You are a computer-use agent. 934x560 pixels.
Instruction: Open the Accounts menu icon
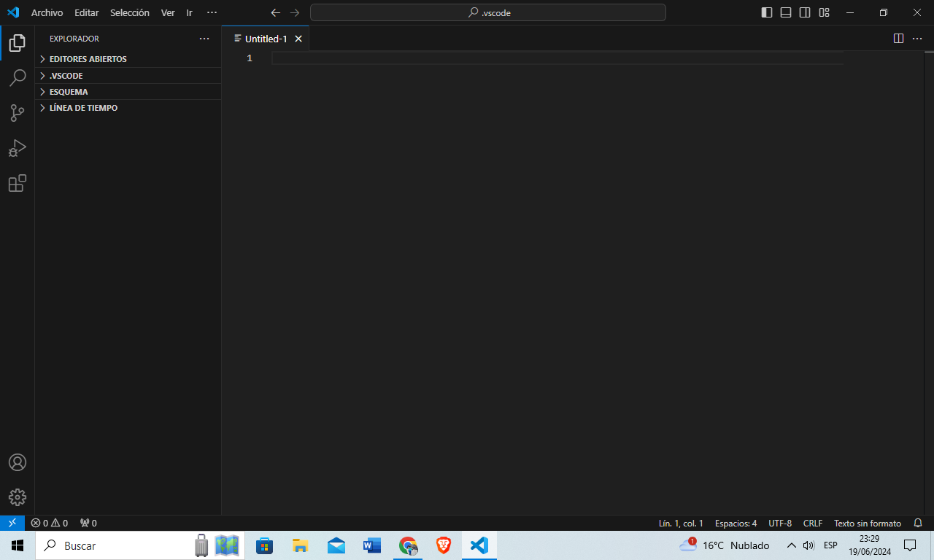coord(18,462)
